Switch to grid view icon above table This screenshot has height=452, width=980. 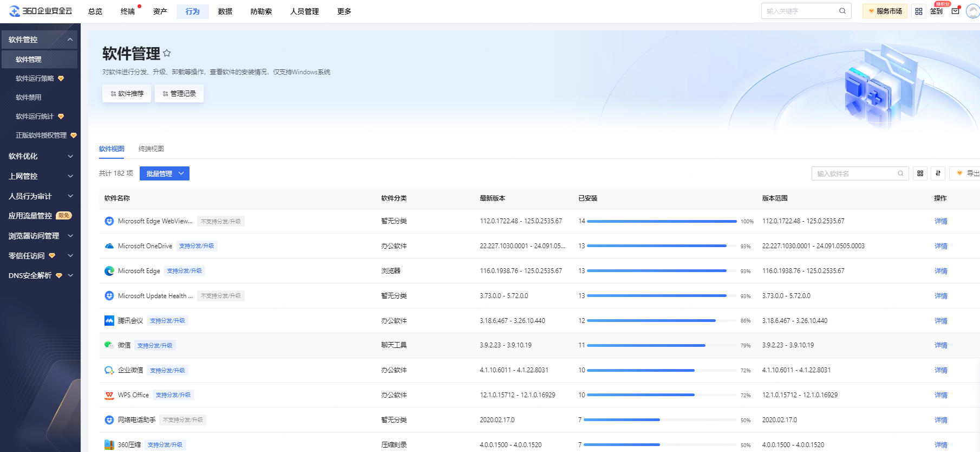pyautogui.click(x=920, y=173)
